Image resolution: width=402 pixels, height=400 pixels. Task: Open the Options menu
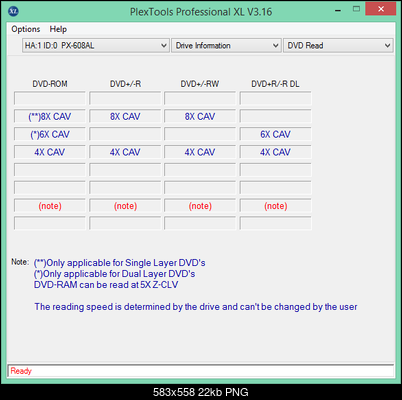(x=26, y=29)
